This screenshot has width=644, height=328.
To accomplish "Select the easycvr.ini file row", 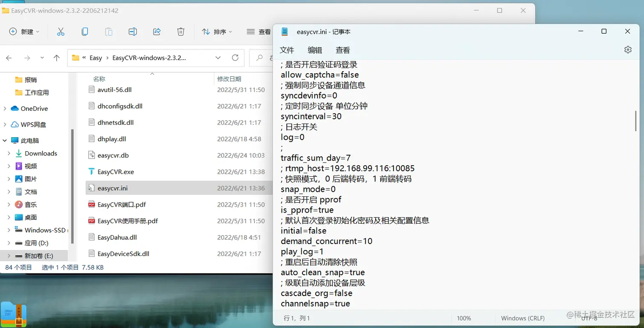I will 179,188.
